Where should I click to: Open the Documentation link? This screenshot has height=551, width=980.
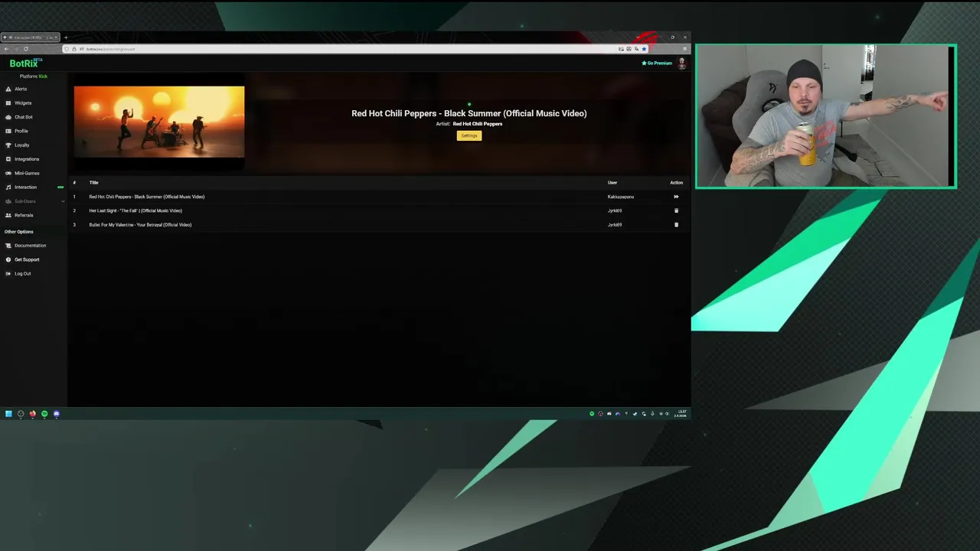[x=25, y=246]
